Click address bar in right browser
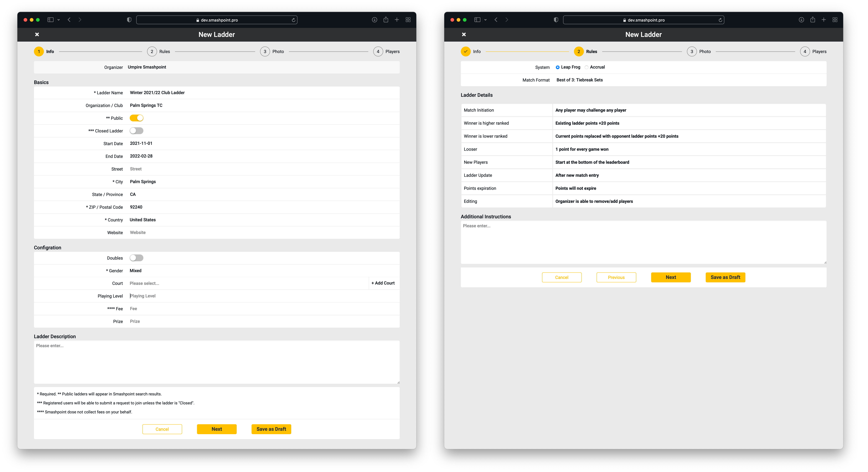 point(644,20)
